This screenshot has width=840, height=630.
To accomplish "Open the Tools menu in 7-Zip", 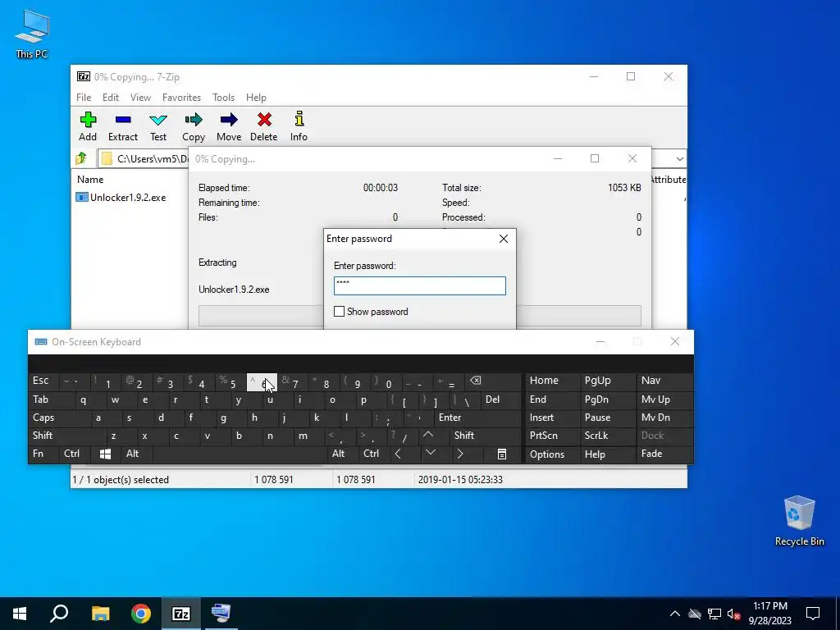I will (x=223, y=98).
